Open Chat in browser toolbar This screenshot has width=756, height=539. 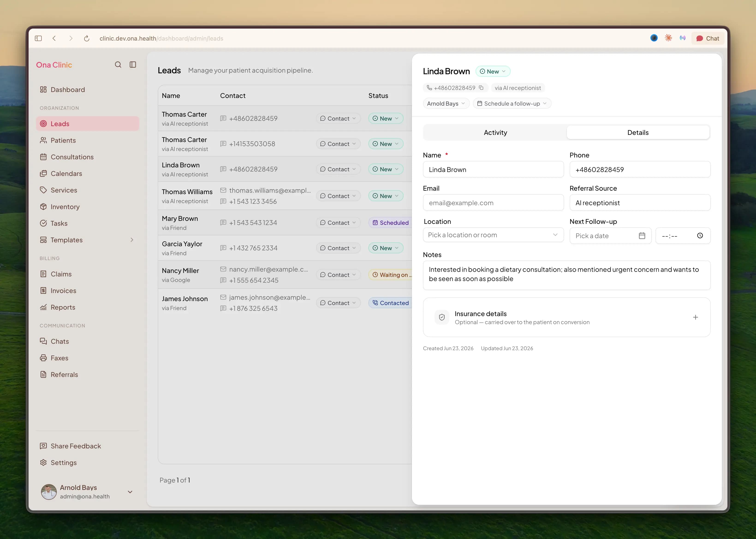coord(708,38)
